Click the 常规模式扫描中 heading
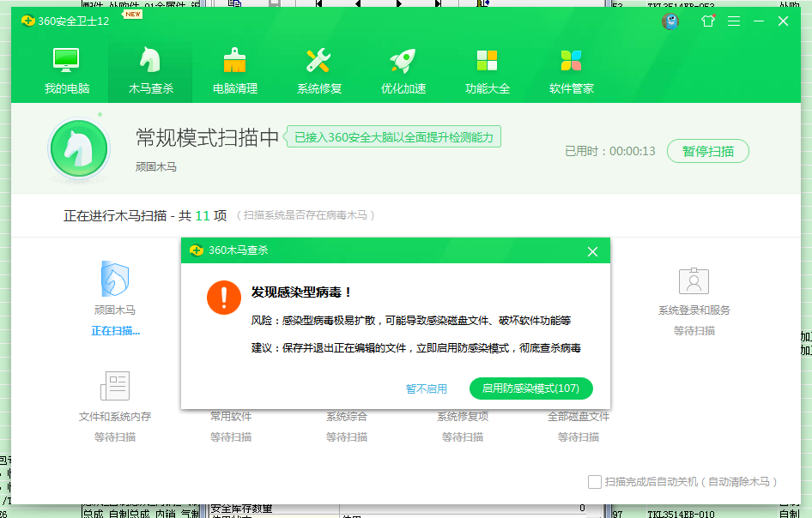This screenshot has height=518, width=812. click(207, 137)
